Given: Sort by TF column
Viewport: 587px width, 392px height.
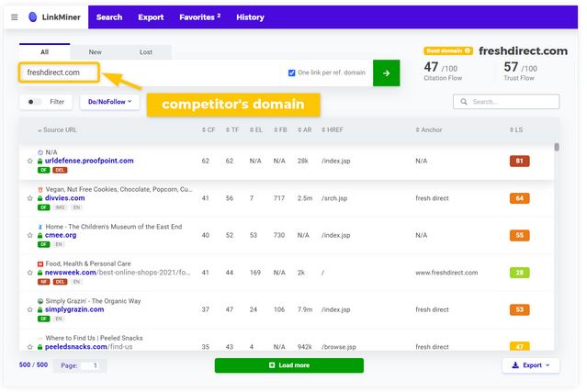Looking at the screenshot, I should (x=232, y=129).
